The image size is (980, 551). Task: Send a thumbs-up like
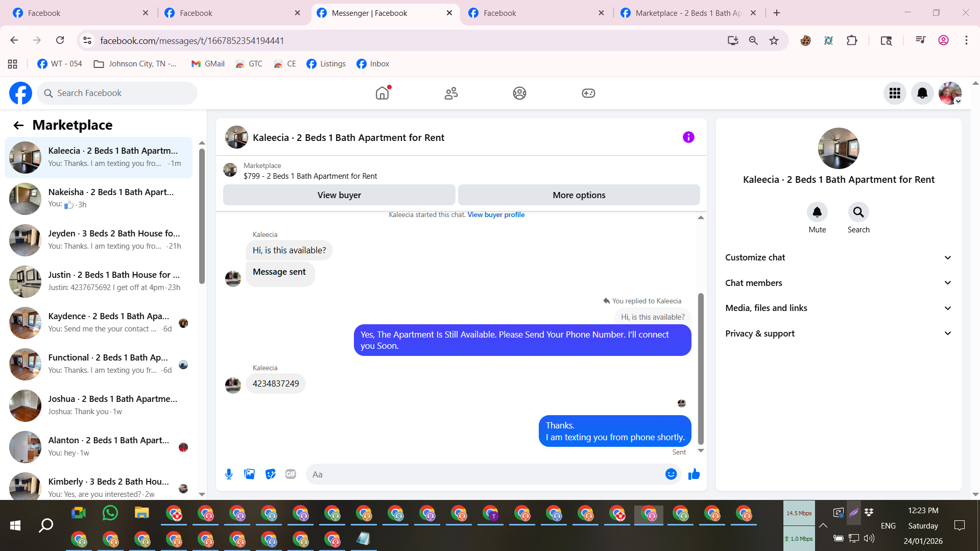coord(694,474)
